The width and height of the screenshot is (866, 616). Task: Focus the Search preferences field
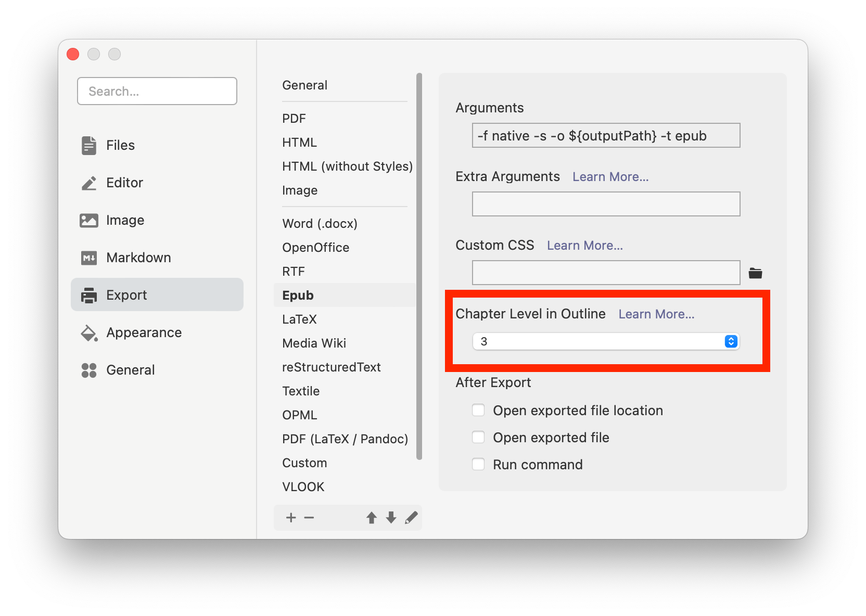(157, 92)
